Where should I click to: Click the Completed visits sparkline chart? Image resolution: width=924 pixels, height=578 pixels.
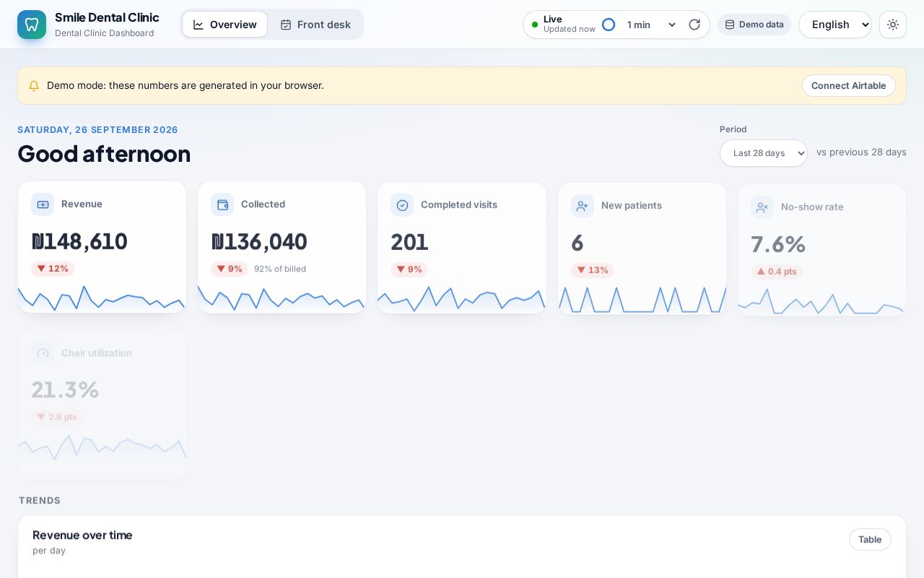tap(462, 298)
